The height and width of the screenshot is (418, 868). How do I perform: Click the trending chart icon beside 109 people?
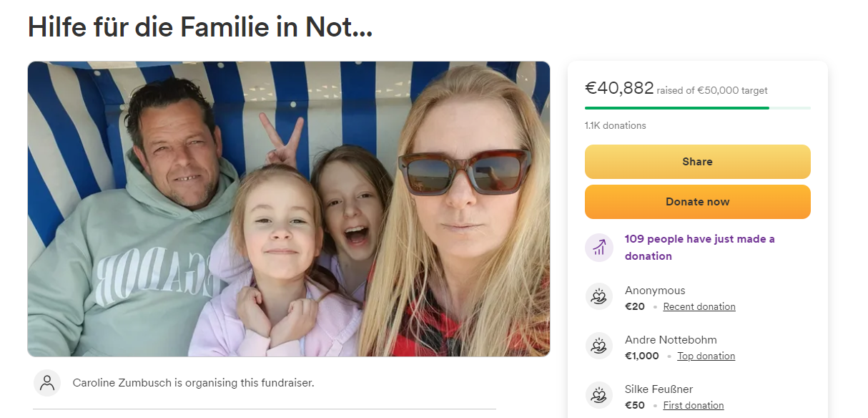pos(599,248)
